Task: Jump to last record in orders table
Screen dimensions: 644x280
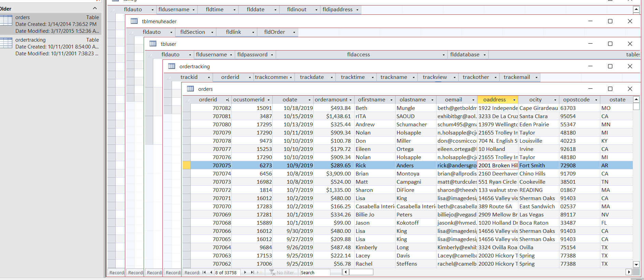Action: [252, 272]
